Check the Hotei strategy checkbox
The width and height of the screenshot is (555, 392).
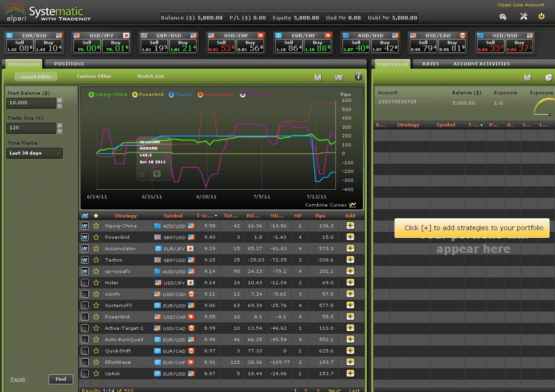pyautogui.click(x=85, y=282)
